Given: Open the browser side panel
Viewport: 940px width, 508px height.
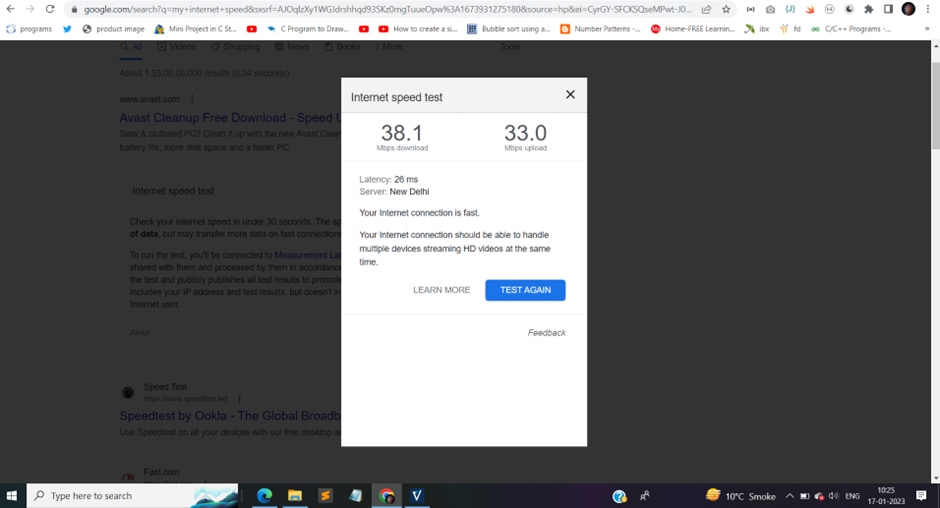Looking at the screenshot, I should tap(888, 10).
